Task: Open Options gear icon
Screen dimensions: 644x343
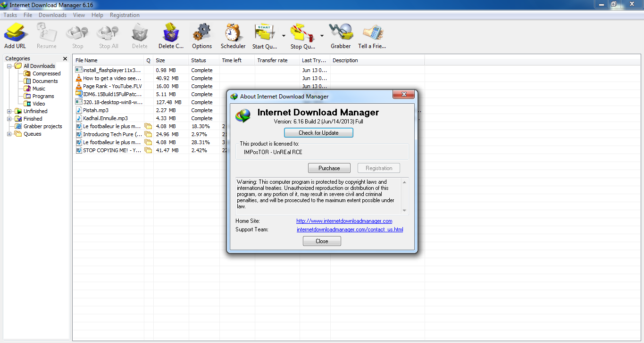Action: [202, 36]
